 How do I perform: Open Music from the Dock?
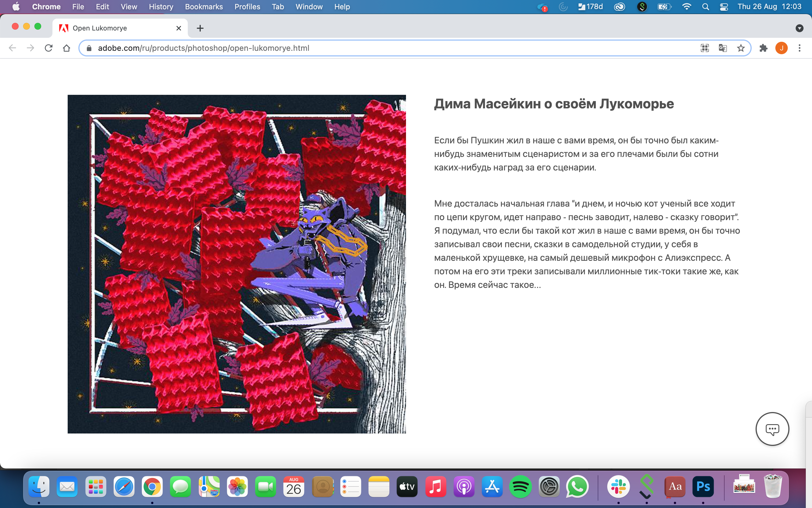pyautogui.click(x=436, y=487)
